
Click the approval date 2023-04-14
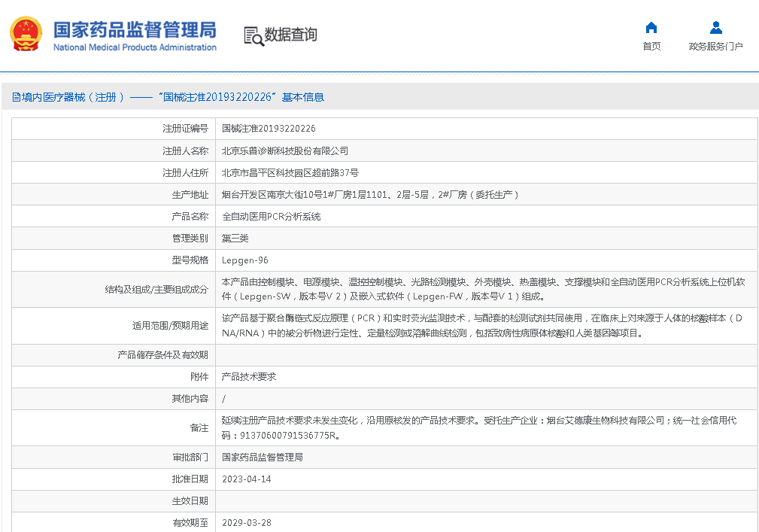click(x=247, y=479)
